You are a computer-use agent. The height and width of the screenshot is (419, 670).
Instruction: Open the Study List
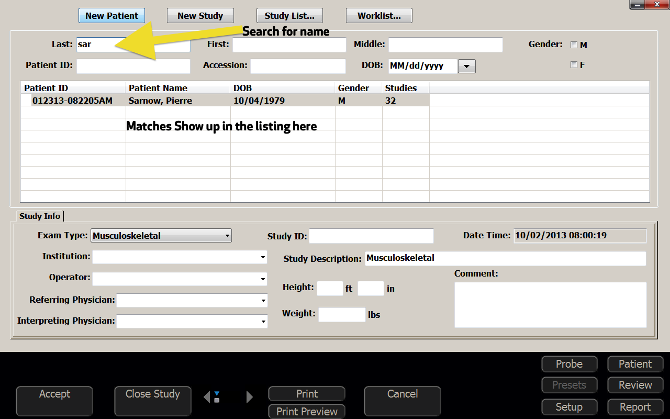289,16
